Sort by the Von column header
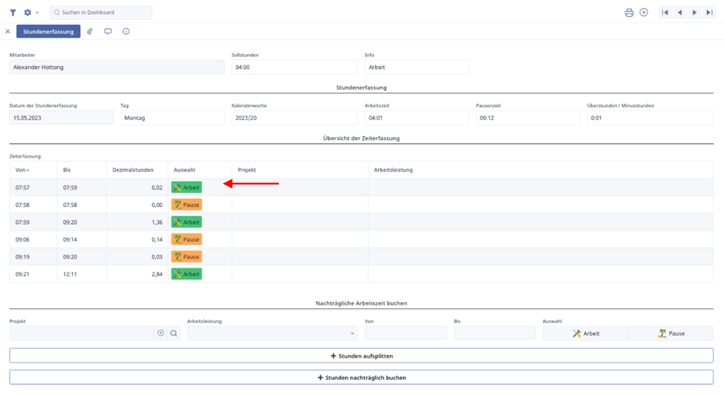 pos(22,170)
